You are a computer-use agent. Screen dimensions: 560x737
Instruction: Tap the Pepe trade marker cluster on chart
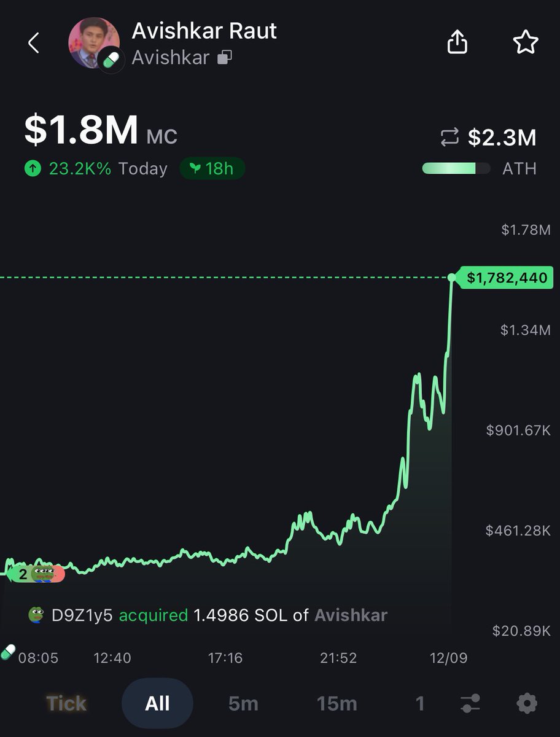[x=39, y=574]
